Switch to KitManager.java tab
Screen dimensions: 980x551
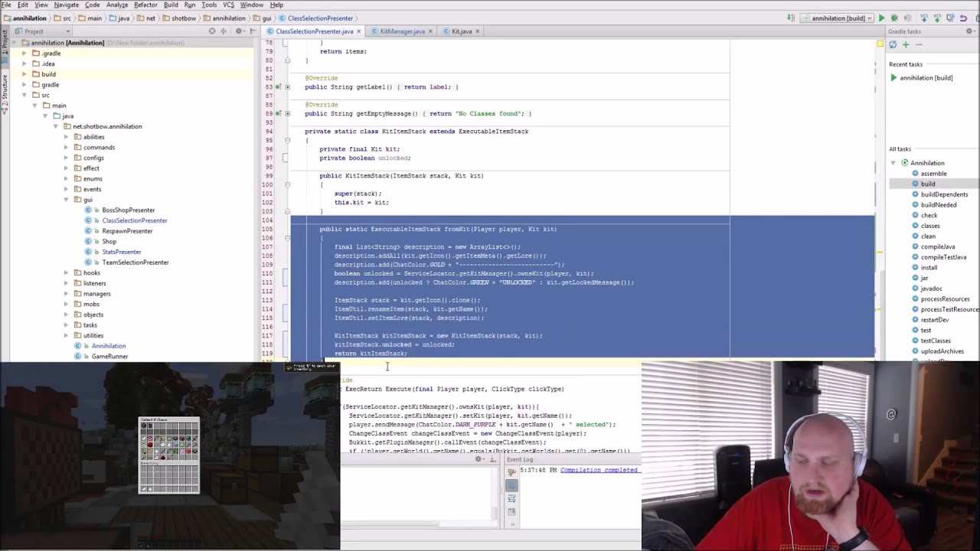402,31
